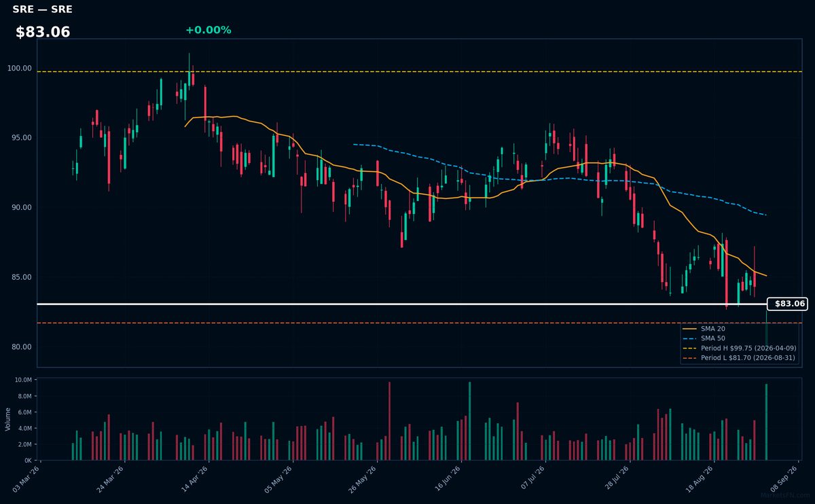Click the 05 May '26 date label
The height and width of the screenshot is (504, 815).
(x=280, y=479)
